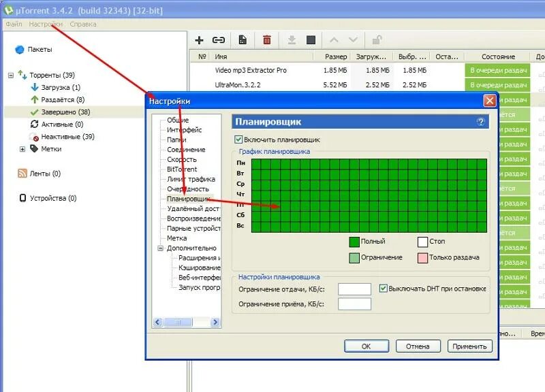Select Метка in settings tree
The height and width of the screenshot is (392, 545).
pos(177,238)
